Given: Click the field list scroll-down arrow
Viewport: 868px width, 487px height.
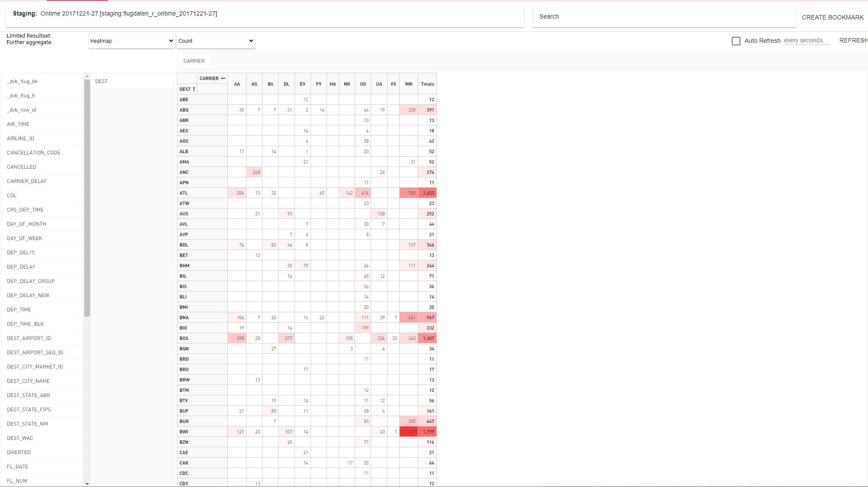Looking at the screenshot, I should (x=87, y=484).
